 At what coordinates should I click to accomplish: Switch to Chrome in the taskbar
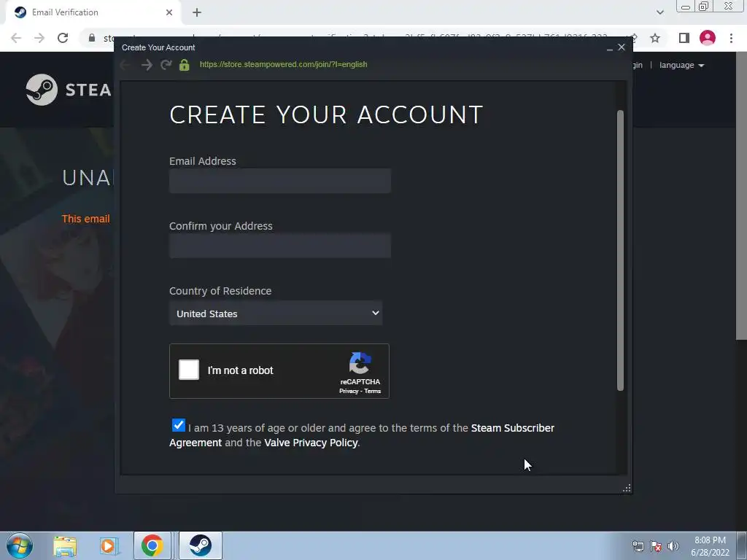coord(152,545)
